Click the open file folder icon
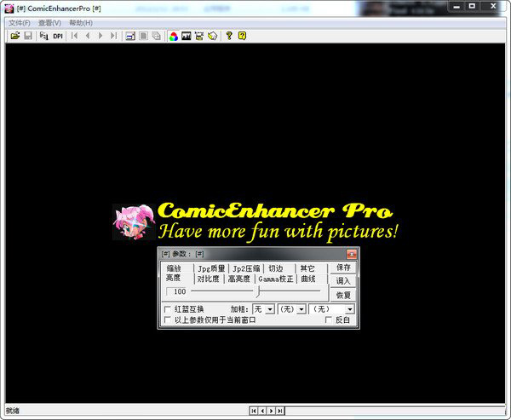Screen dimensions: 511x420 point(14,36)
